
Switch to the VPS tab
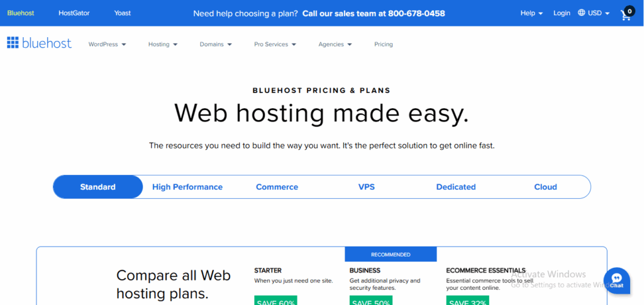[x=367, y=187]
